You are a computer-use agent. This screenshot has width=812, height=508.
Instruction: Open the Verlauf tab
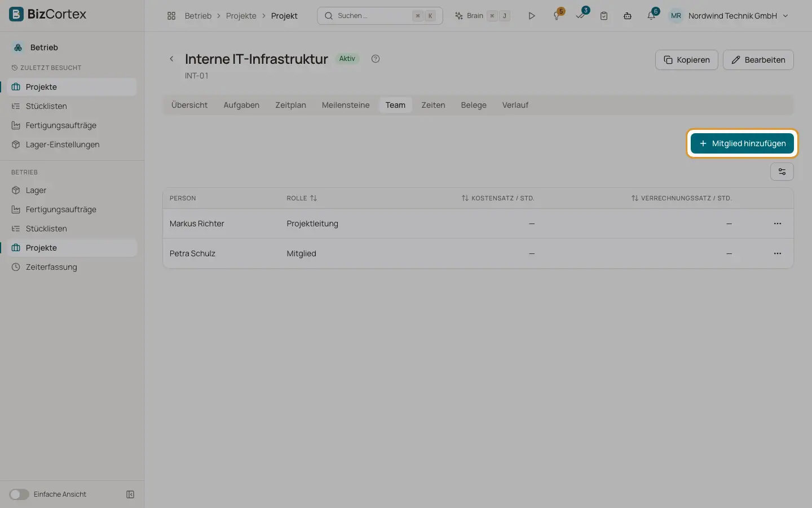pyautogui.click(x=515, y=105)
